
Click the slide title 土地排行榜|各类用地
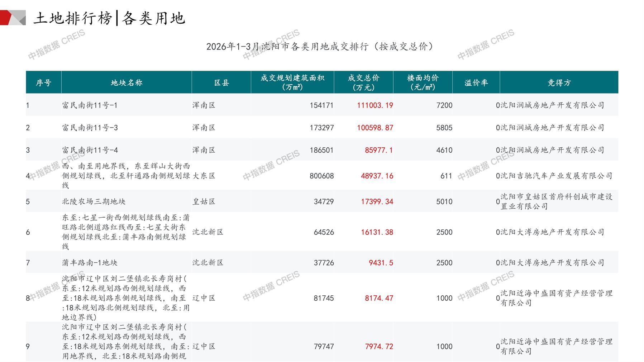coord(109,18)
